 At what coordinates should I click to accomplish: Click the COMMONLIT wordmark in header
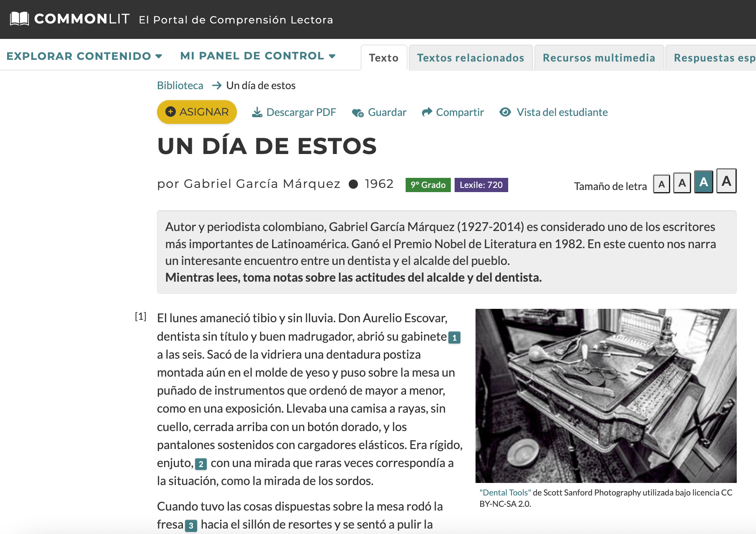tap(82, 19)
